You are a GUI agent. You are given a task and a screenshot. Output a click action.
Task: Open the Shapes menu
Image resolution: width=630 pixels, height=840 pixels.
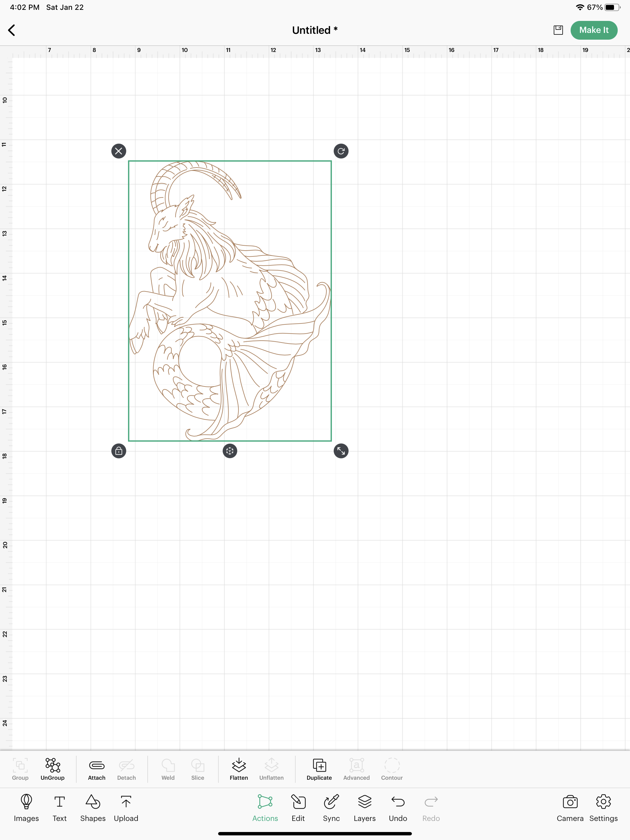coord(93,808)
